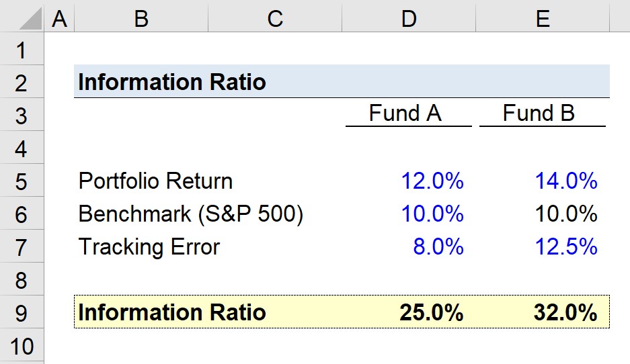Select row 10 header
Screen dimensions: 630x364
tap(22, 347)
